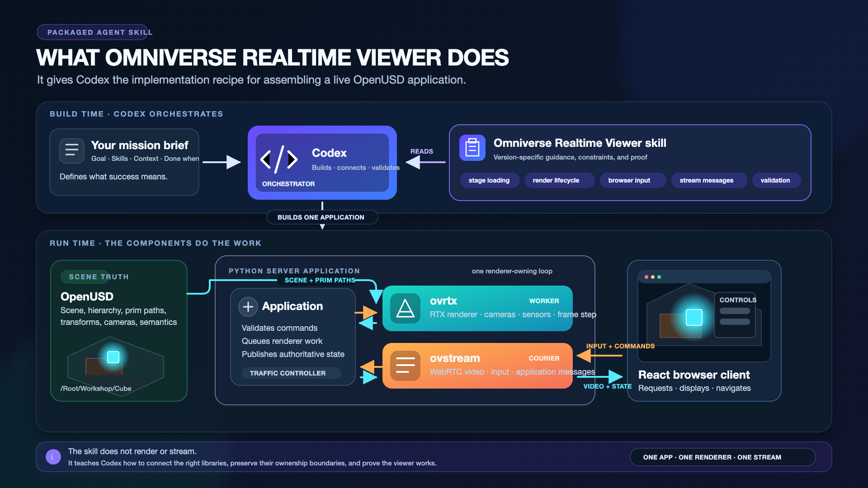Click the INPUT + COMMANDS label
This screenshot has height=488, width=868.
620,346
